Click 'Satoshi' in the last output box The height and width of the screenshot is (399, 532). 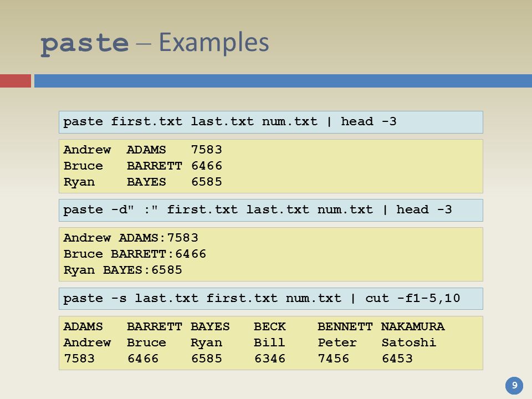pyautogui.click(x=409, y=342)
